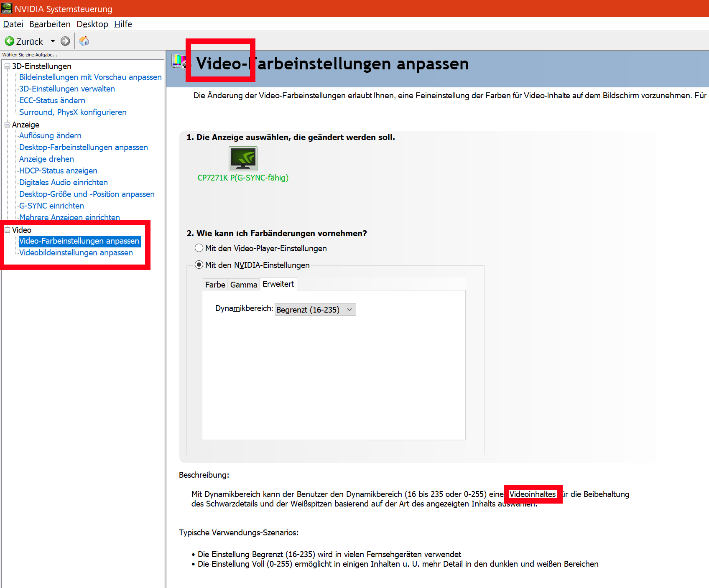Screen dimensions: 709x588
Task: Collapse the Video tree node
Action: [x=7, y=230]
